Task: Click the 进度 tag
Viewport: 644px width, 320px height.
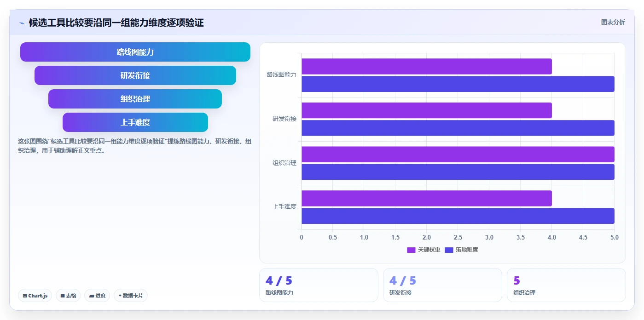Action: (97, 296)
